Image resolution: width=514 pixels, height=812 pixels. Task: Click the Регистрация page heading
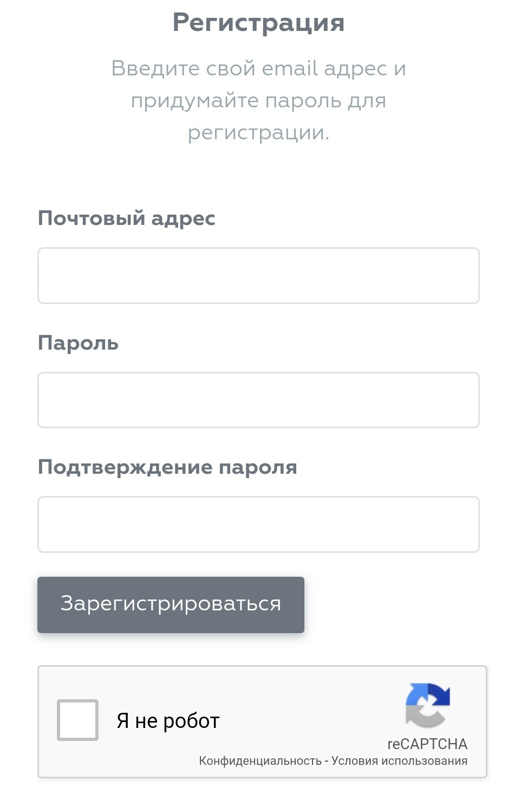click(x=258, y=23)
